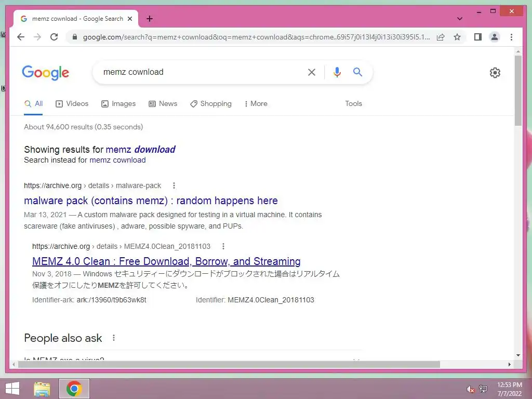Image resolution: width=532 pixels, height=399 pixels.
Task: Start voice search with microphone
Action: pyautogui.click(x=337, y=72)
